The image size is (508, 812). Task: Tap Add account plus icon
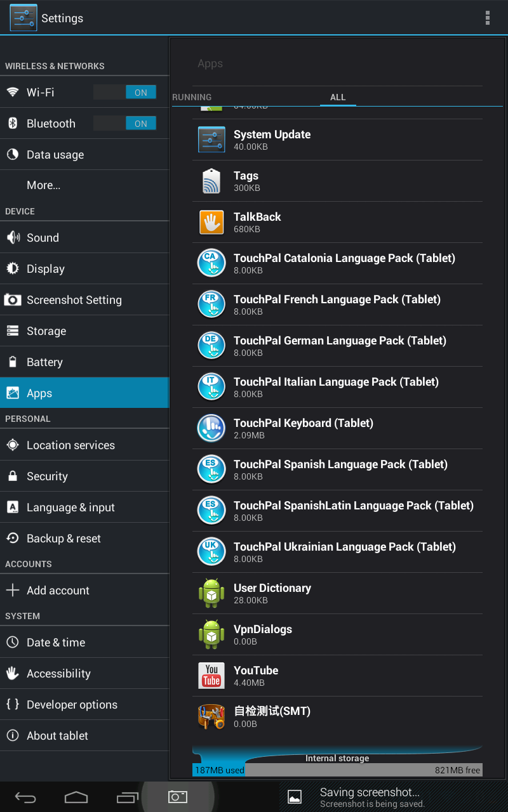pyautogui.click(x=13, y=590)
